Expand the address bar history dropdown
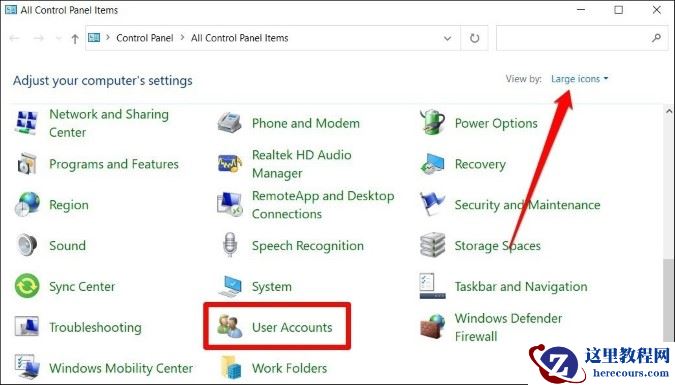 [x=447, y=38]
